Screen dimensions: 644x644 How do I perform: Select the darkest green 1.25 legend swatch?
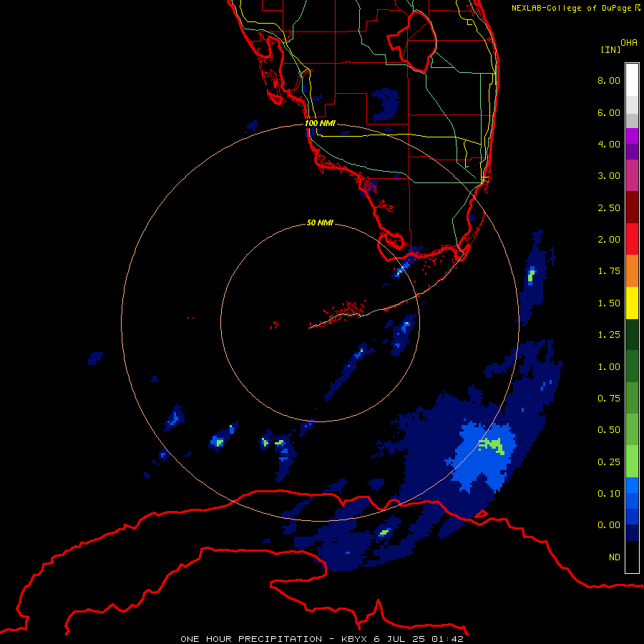pyautogui.click(x=632, y=335)
